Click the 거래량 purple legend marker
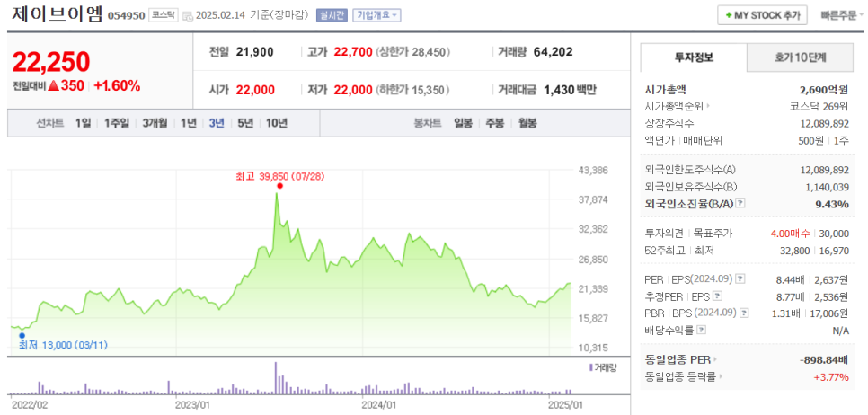Image resolution: width=868 pixels, height=415 pixels. click(x=590, y=366)
